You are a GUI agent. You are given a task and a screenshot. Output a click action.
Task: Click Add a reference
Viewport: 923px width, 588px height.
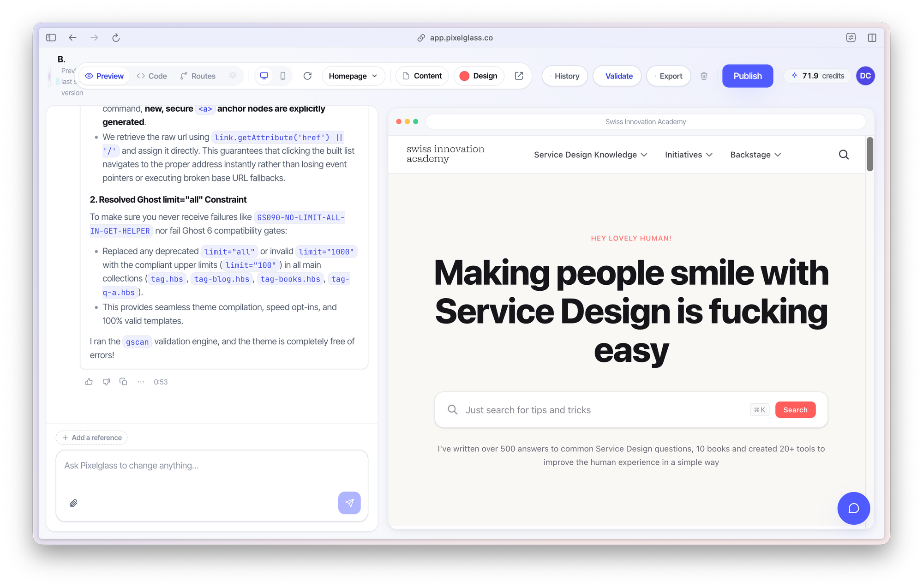(92, 438)
